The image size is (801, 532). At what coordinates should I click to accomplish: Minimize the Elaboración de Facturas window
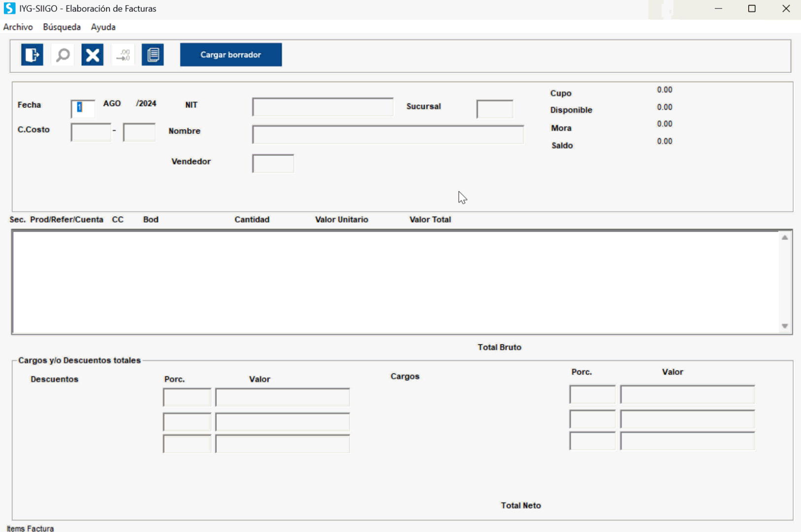[718, 8]
